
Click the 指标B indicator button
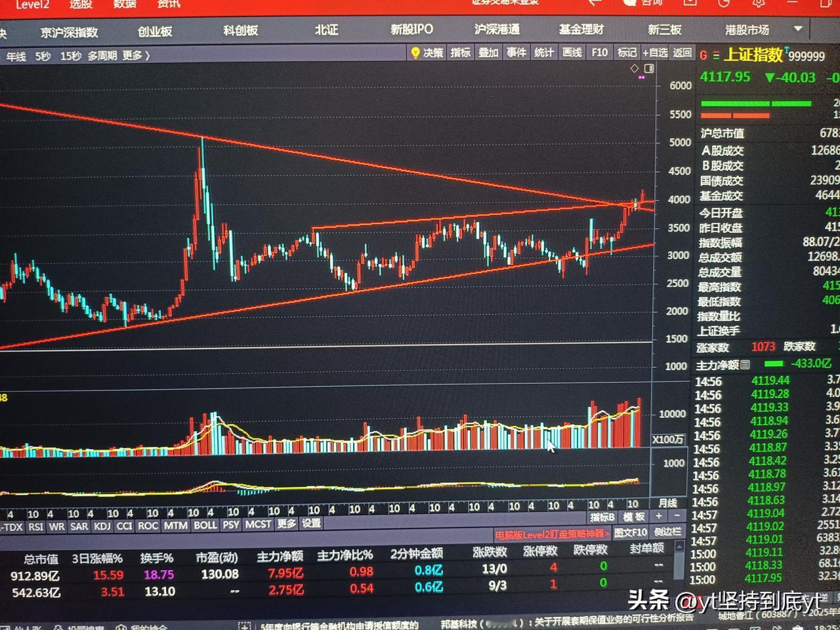[601, 516]
